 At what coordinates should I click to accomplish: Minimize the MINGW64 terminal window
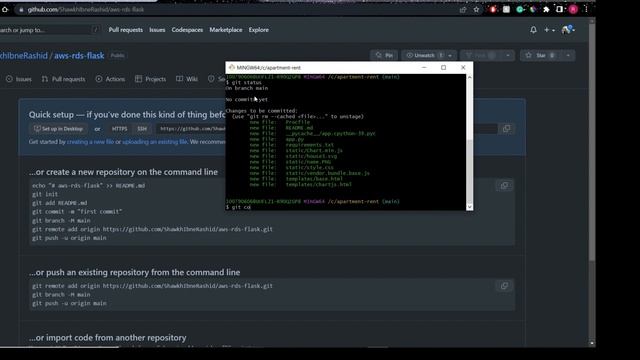[424, 68]
